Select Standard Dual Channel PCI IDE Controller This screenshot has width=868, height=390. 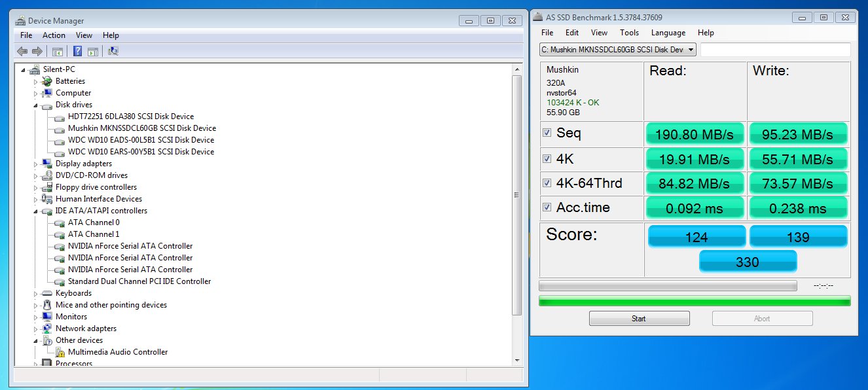tap(139, 281)
